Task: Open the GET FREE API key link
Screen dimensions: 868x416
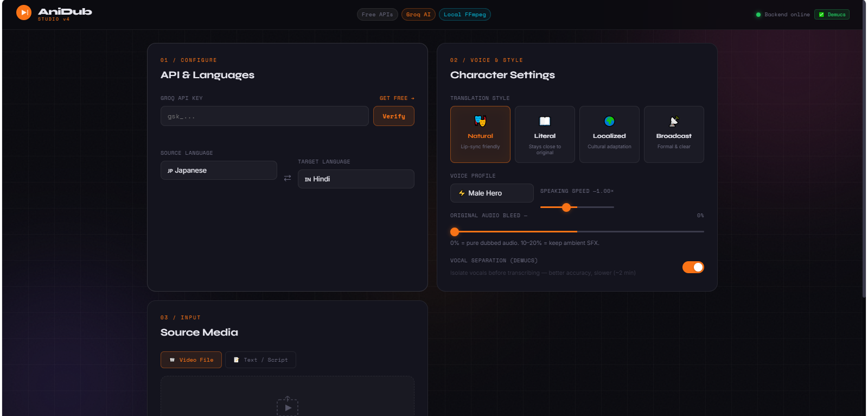Action: tap(397, 98)
